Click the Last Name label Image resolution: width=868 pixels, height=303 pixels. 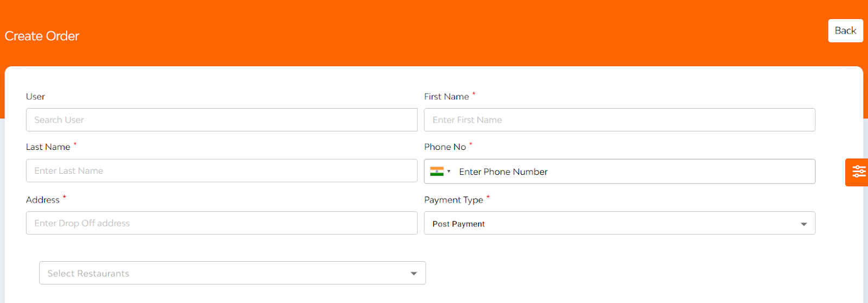(x=48, y=147)
